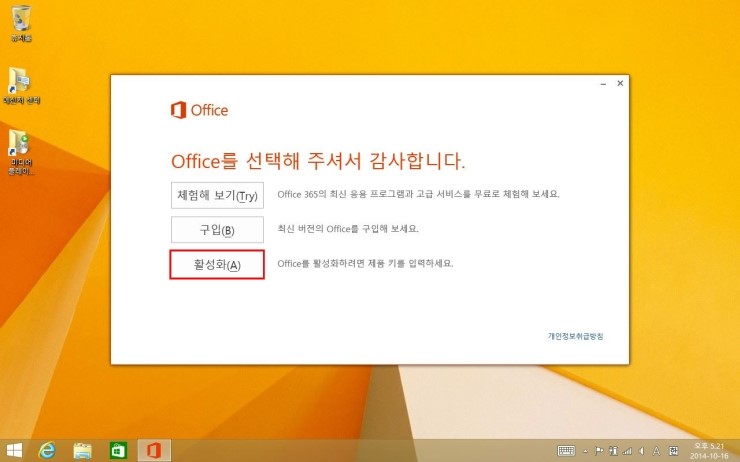Click the 'Office 365의 최신 응용 프로그램' description
This screenshot has width=740, height=462.
[x=418, y=194]
